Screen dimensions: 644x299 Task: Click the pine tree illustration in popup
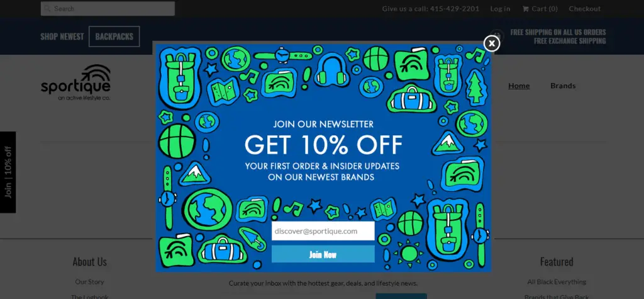pos(475,86)
